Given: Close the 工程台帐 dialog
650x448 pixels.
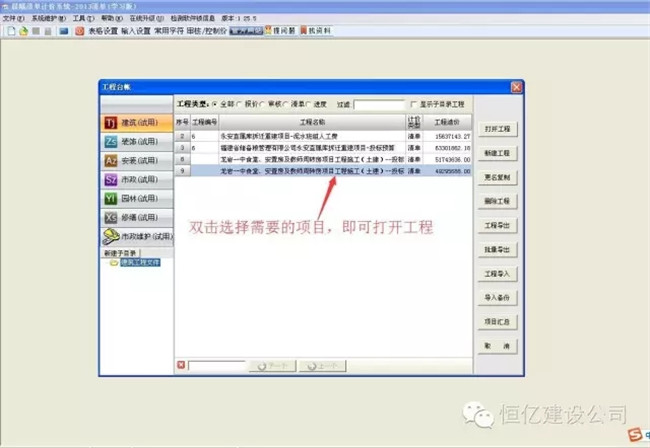Looking at the screenshot, I should tap(517, 87).
